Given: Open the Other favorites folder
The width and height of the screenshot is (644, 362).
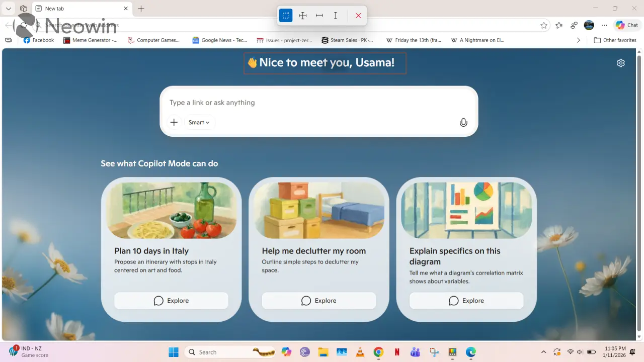Looking at the screenshot, I should 615,40.
